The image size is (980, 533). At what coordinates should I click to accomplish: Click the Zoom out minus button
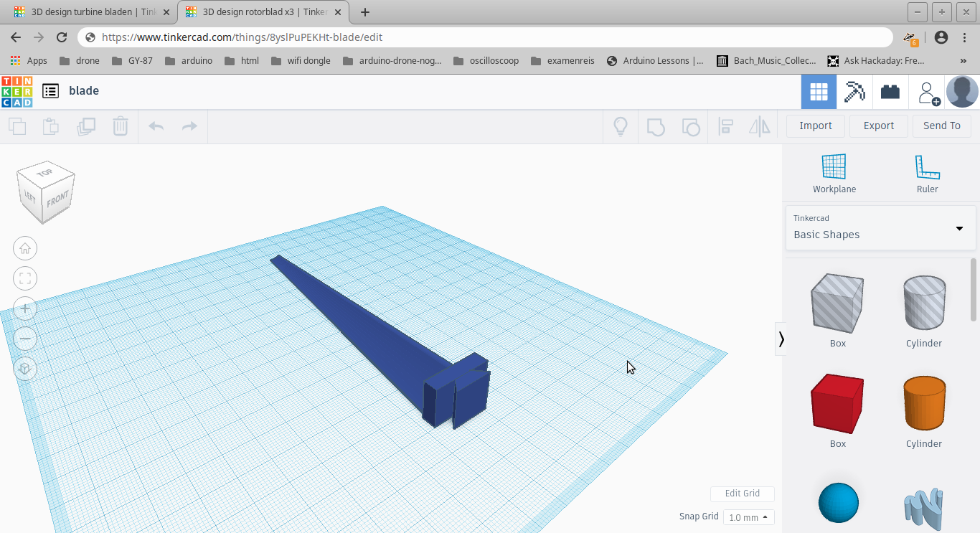click(25, 339)
